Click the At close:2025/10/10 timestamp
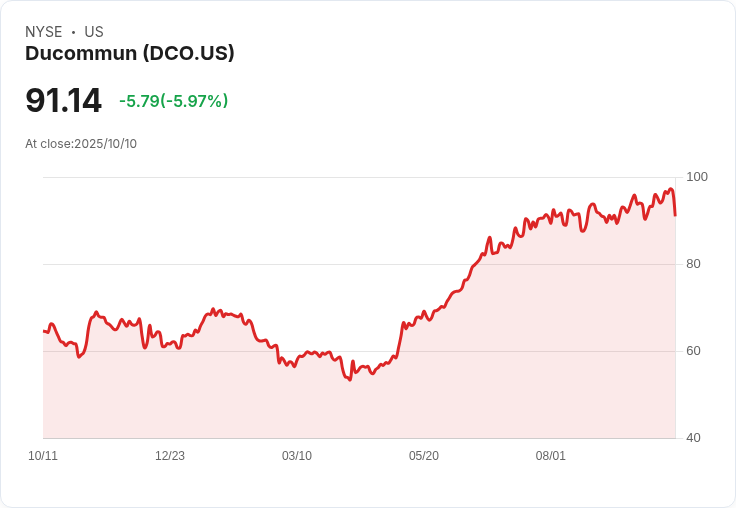Screen dimensions: 736x508 click(81, 144)
